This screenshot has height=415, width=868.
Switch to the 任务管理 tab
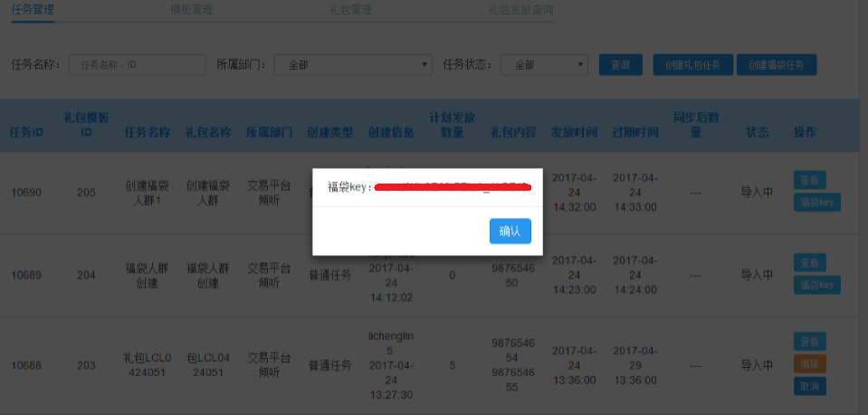tap(33, 10)
